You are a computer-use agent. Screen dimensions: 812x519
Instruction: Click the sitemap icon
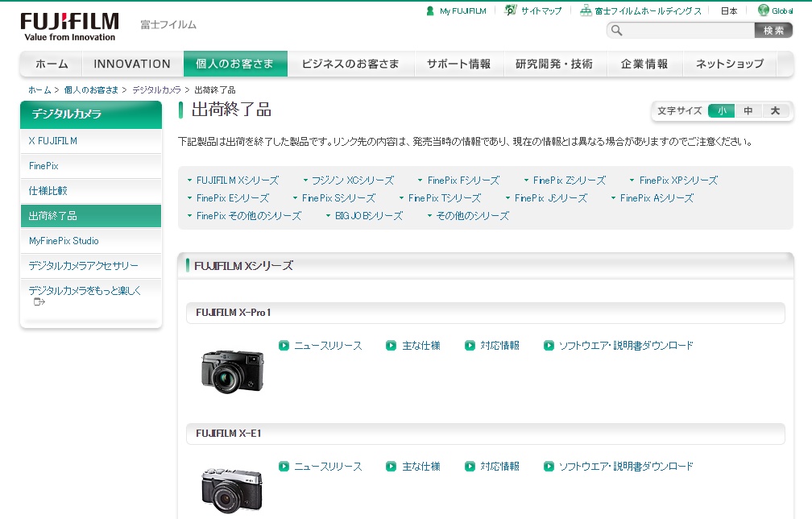click(x=511, y=10)
